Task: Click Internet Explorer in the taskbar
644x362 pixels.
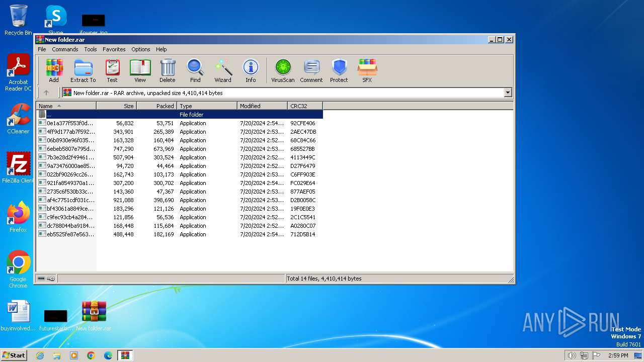Action: 40,355
